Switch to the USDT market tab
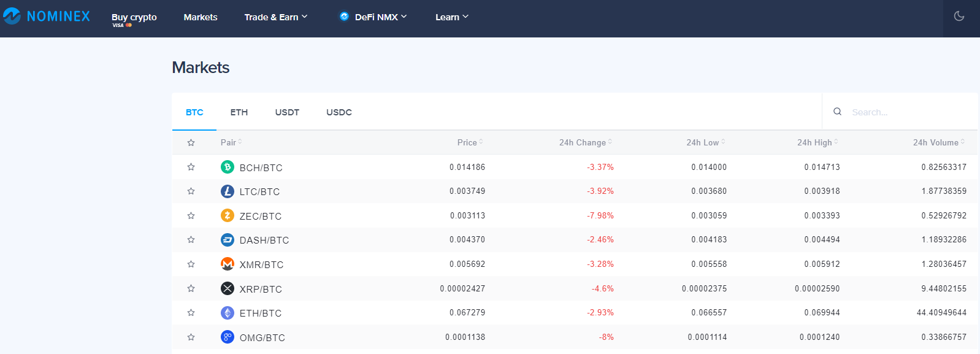Screen dimensions: 980x354 (287, 112)
